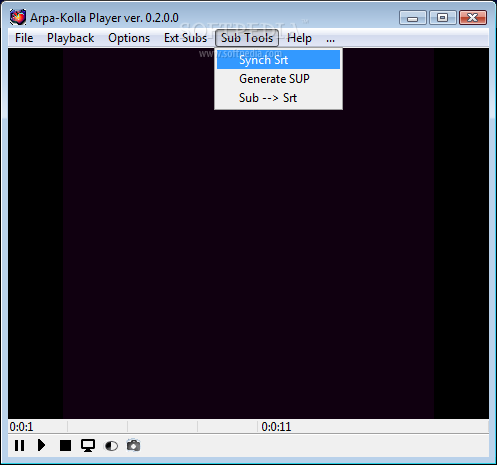Close the Arpa-Kolla Player window
The image size is (497, 465).
click(473, 18)
